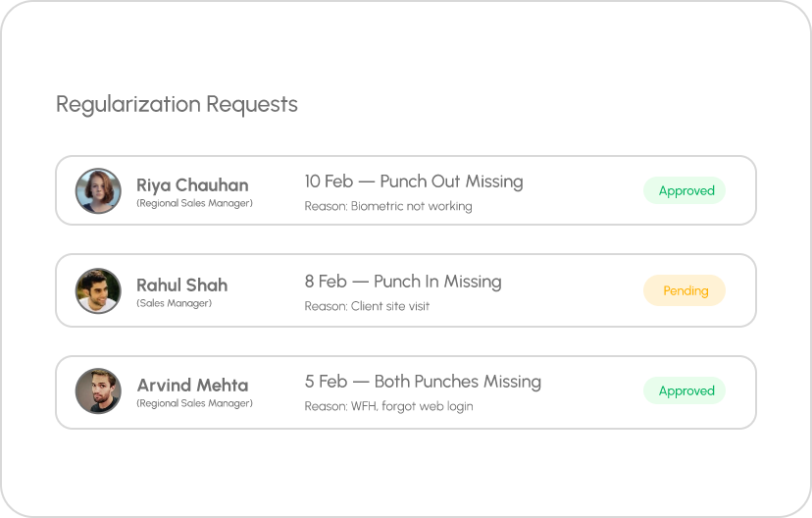Click Riya Chauhan's profile avatar
The image size is (812, 518).
click(x=98, y=191)
